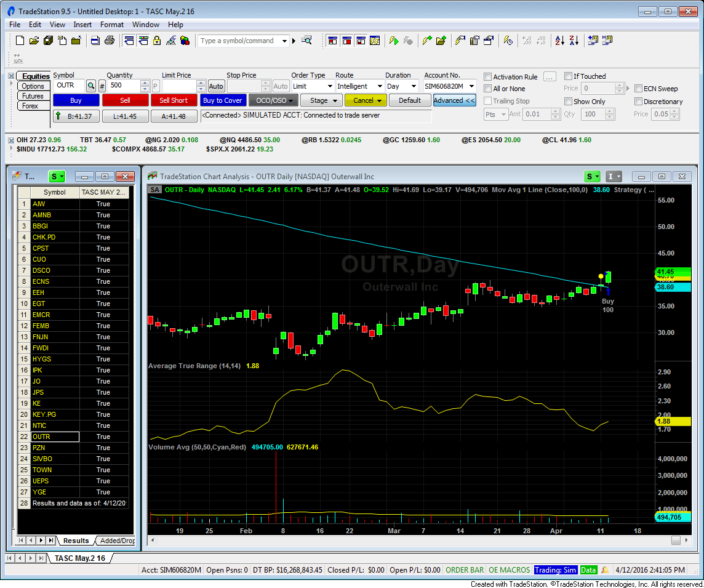Click the symbol lookup magnifier icon
The height and width of the screenshot is (588, 704).
click(x=306, y=41)
